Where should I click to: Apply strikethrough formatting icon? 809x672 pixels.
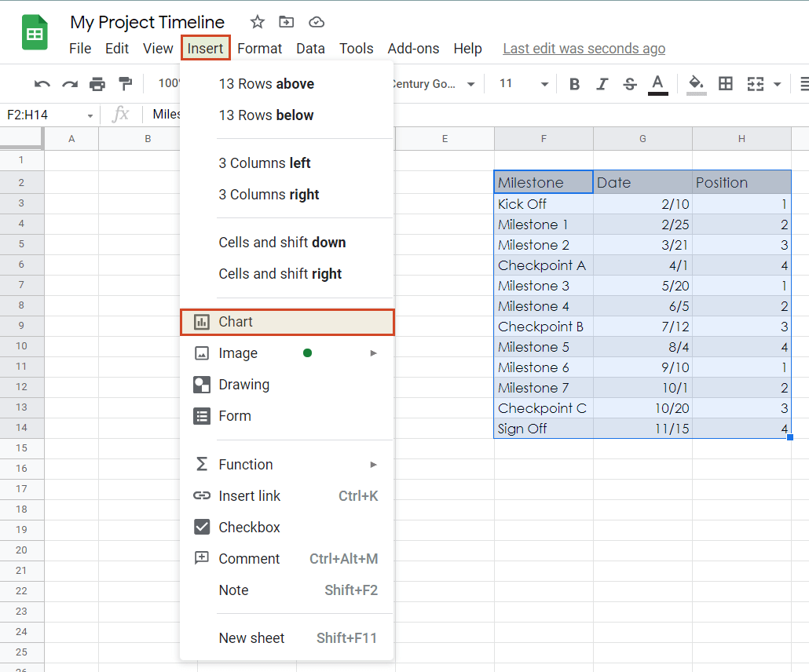pos(630,84)
